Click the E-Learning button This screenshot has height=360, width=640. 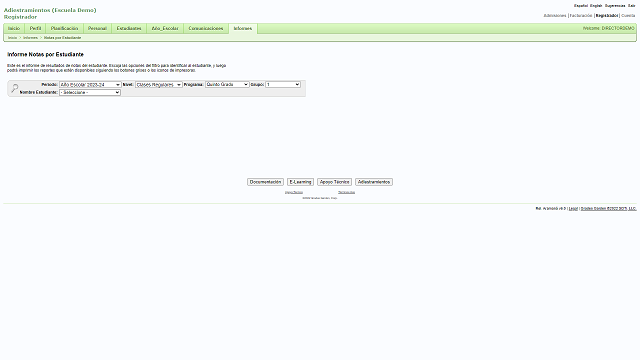[300, 182]
